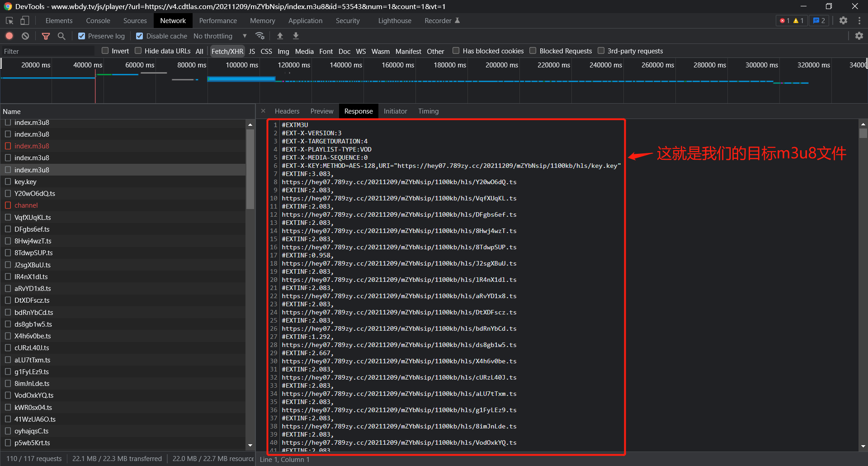This screenshot has height=466, width=868.
Task: Click the Name column header
Action: click(x=127, y=112)
